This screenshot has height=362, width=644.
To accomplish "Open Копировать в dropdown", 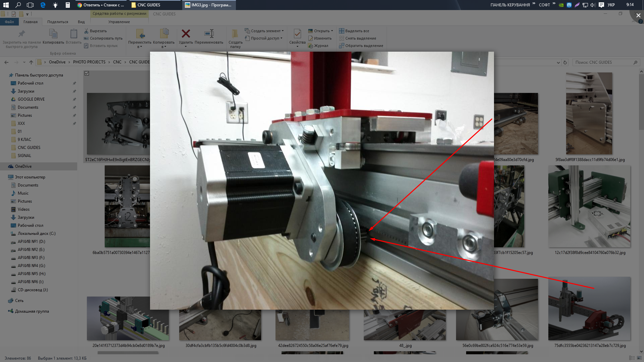I will click(164, 39).
